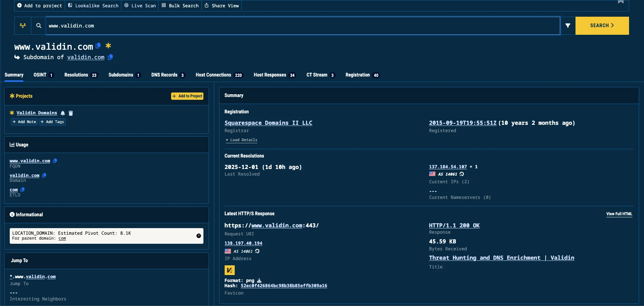The width and height of the screenshot is (644, 306).
Task: Click the bookmark icon at top right
Action: pos(621,2)
